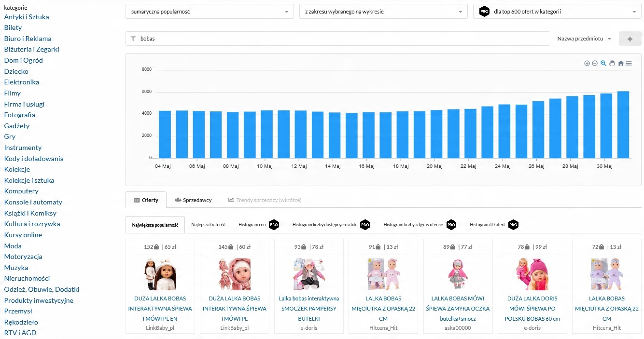The width and height of the screenshot is (644, 339).
Task: Click PRO badge on Histogram liczby dostępnych sztuk
Action: point(365,225)
